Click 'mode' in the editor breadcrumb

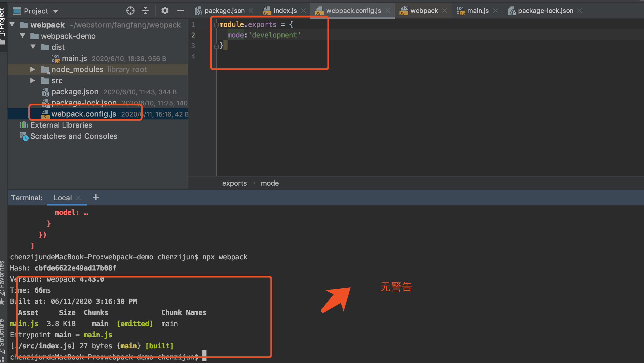pyautogui.click(x=270, y=183)
